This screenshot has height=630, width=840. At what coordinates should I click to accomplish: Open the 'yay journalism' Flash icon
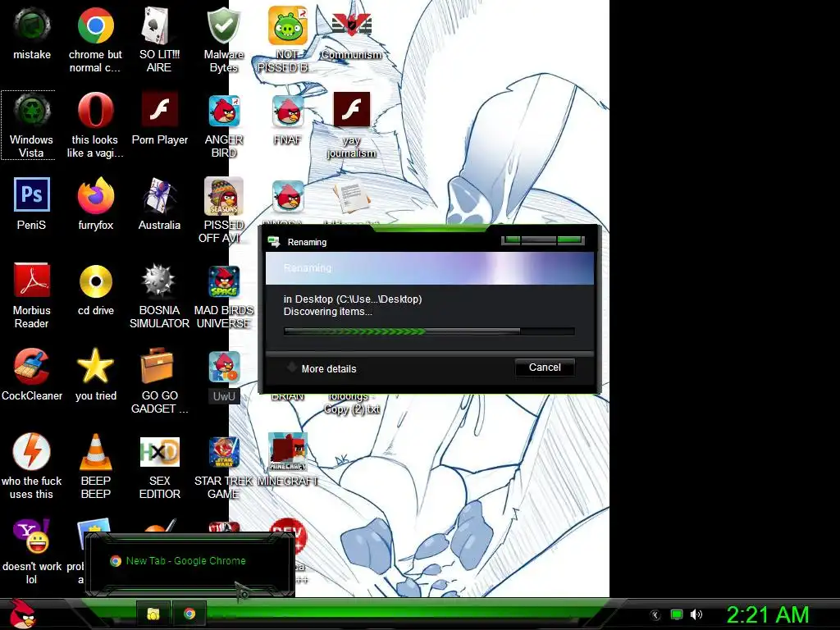pos(351,111)
